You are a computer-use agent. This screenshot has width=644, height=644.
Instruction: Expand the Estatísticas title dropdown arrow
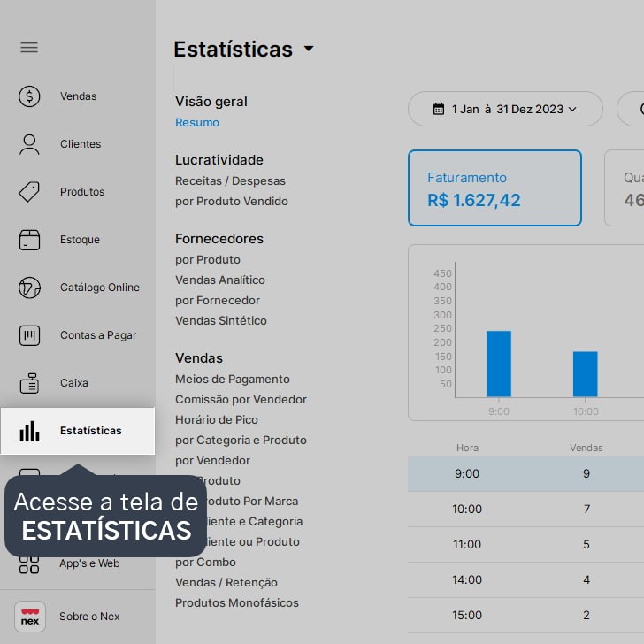tap(309, 49)
